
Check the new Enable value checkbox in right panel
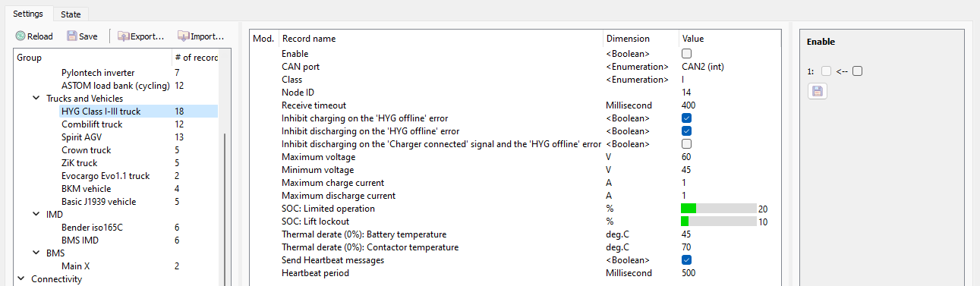click(x=857, y=71)
